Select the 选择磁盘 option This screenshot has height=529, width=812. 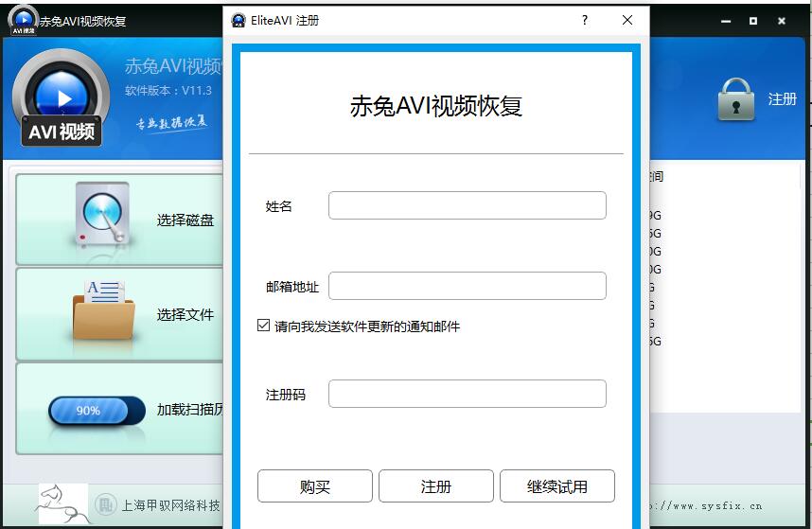point(185,220)
